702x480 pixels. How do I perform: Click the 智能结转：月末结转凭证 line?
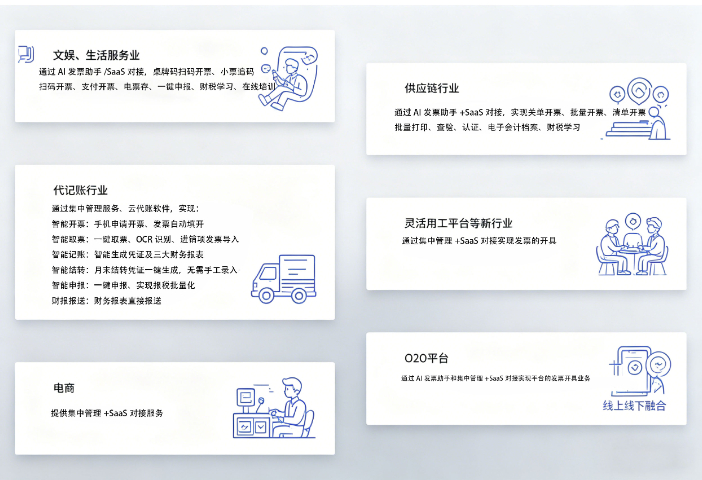point(144,270)
